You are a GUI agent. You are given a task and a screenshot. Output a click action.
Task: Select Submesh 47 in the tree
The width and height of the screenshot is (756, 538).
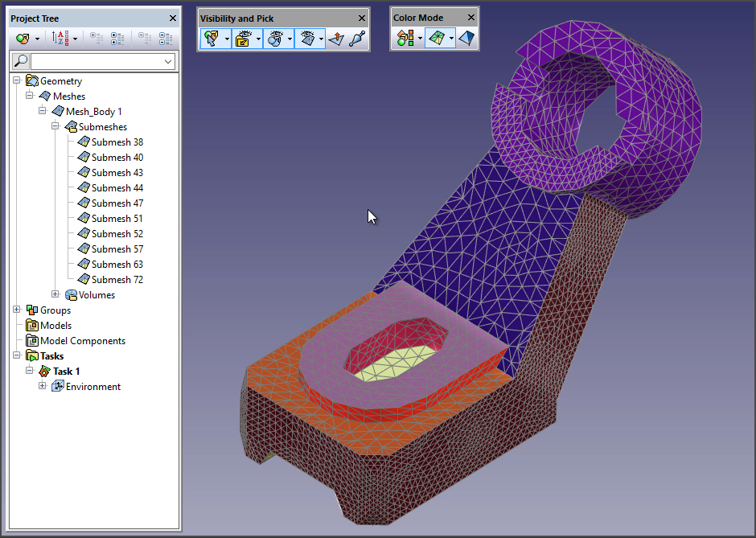coord(117,203)
